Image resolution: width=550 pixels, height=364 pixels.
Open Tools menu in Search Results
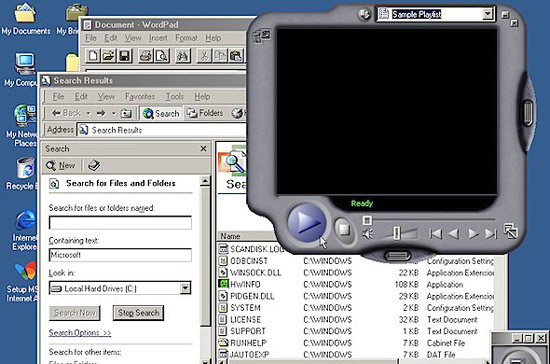(x=175, y=96)
